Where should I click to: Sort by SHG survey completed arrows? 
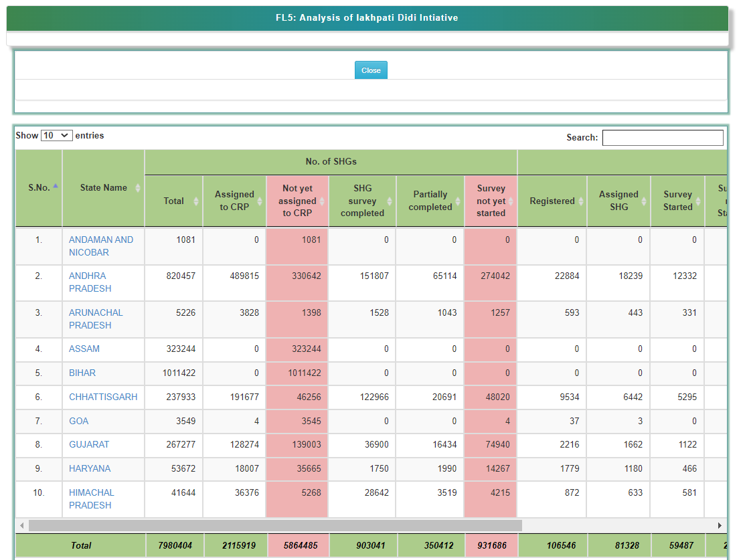click(x=388, y=201)
